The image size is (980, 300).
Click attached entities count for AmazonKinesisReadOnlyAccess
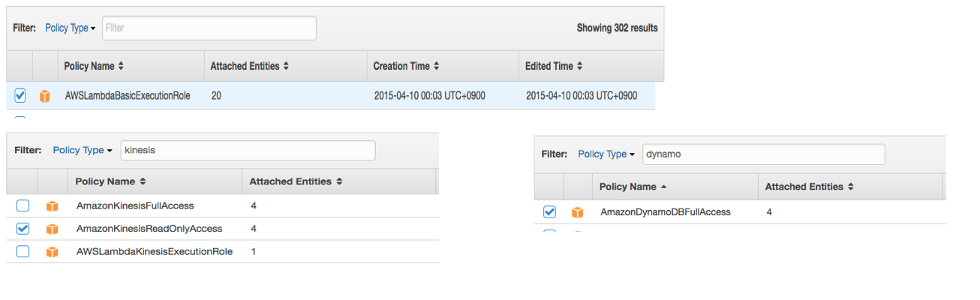pos(254,229)
